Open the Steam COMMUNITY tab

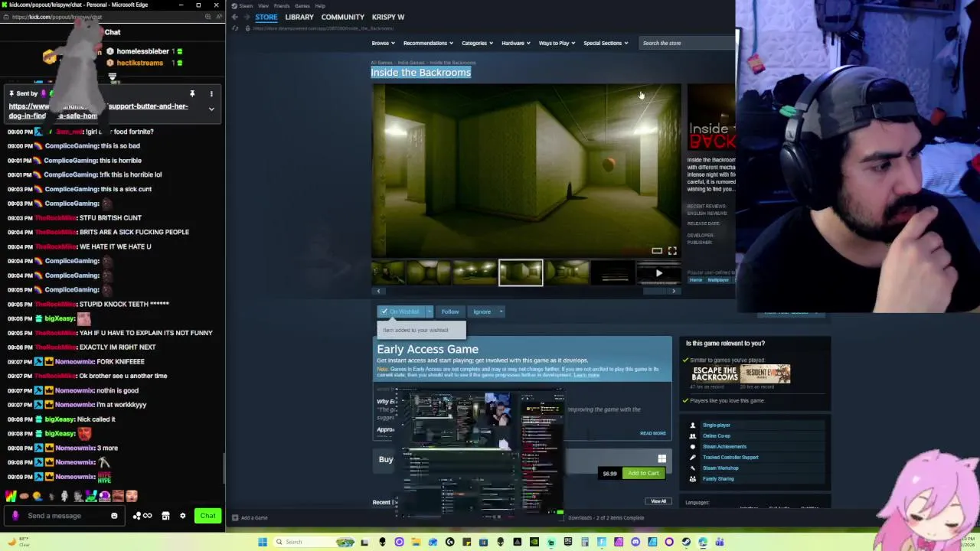tap(342, 17)
